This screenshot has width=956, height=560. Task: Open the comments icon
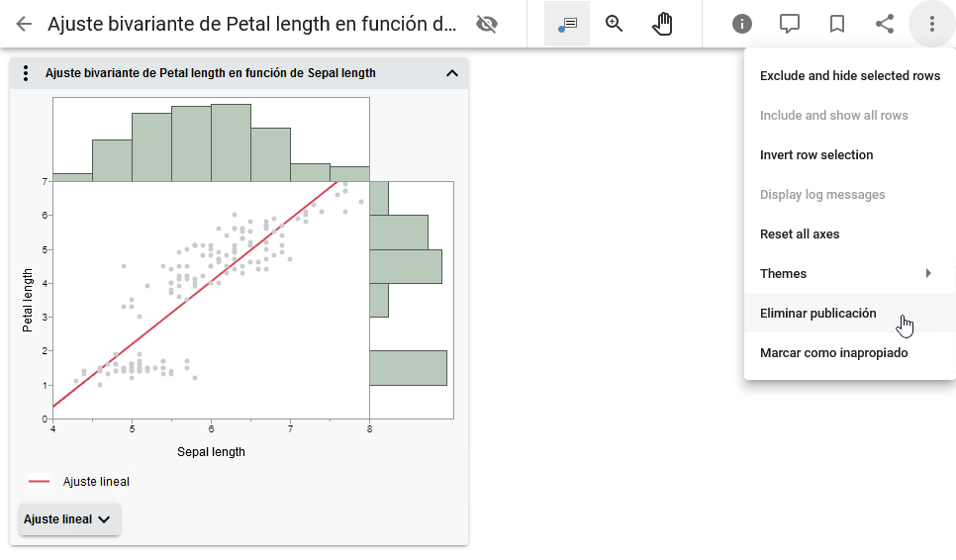coord(790,24)
